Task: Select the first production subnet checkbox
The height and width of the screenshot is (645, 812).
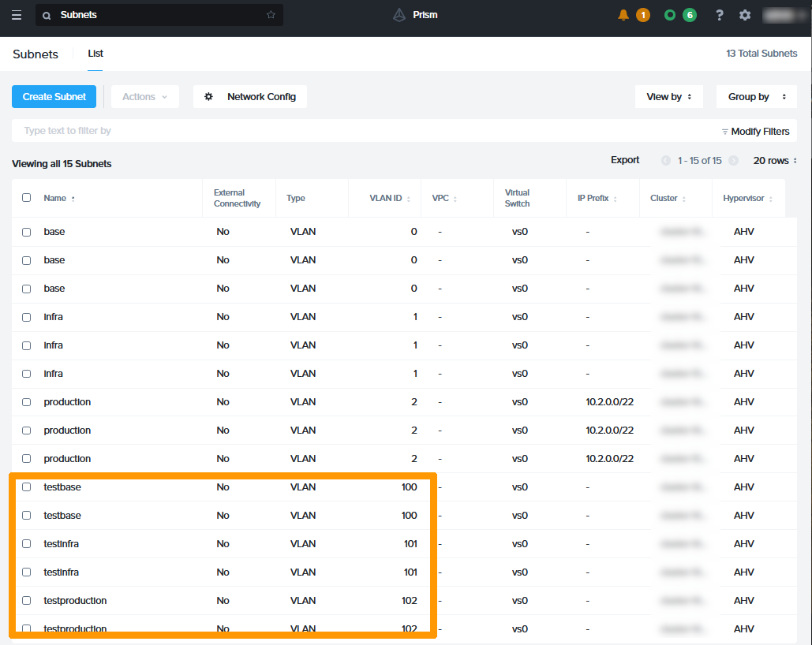Action: click(x=27, y=402)
